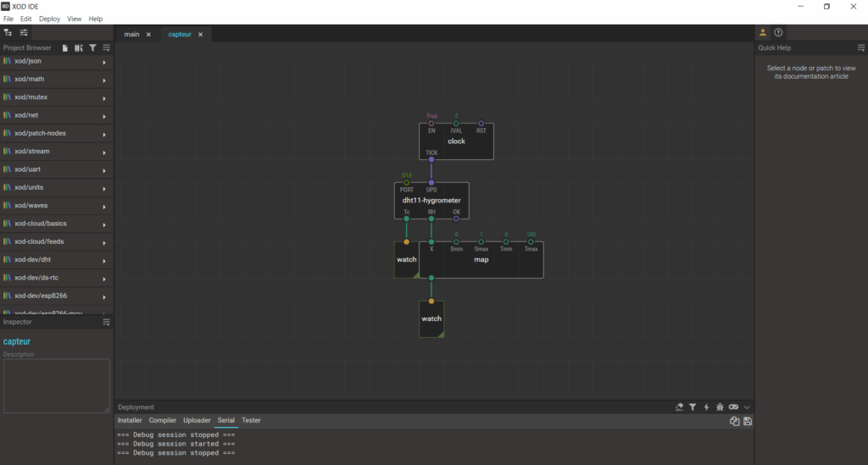Select the Serial tab

point(225,420)
